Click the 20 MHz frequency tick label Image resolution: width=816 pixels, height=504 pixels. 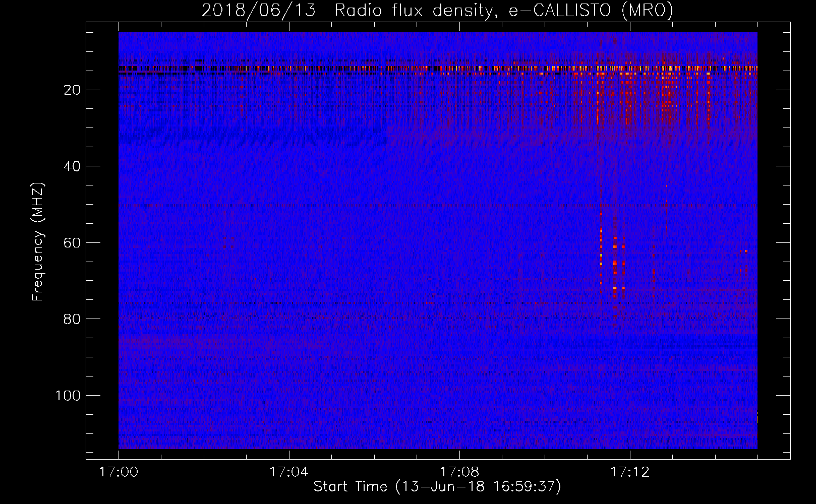point(72,90)
